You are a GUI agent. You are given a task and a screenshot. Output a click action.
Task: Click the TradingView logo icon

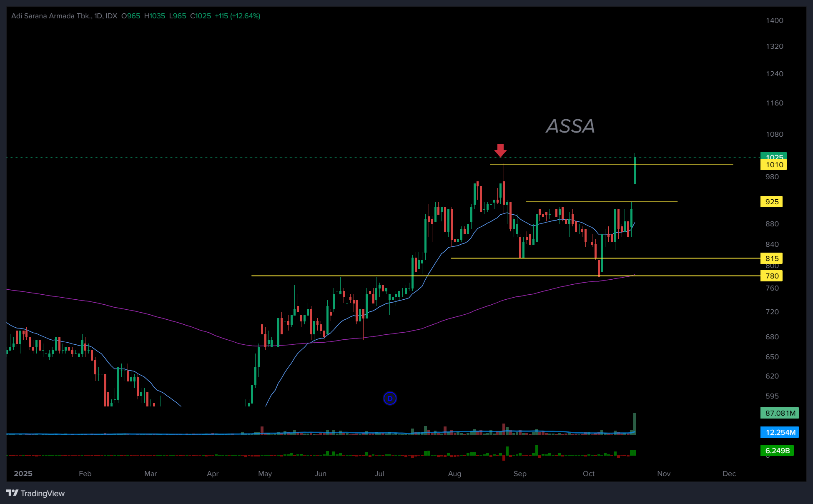(13, 493)
